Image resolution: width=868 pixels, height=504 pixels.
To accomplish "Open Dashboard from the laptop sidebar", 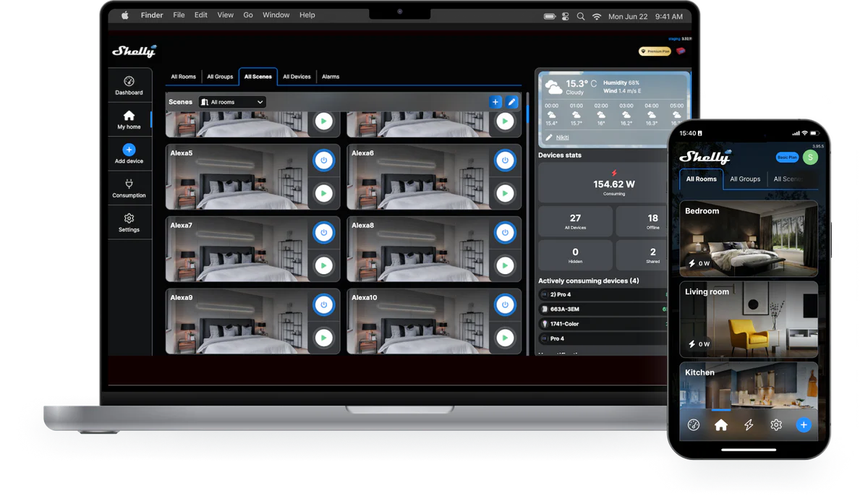I will 129,82.
